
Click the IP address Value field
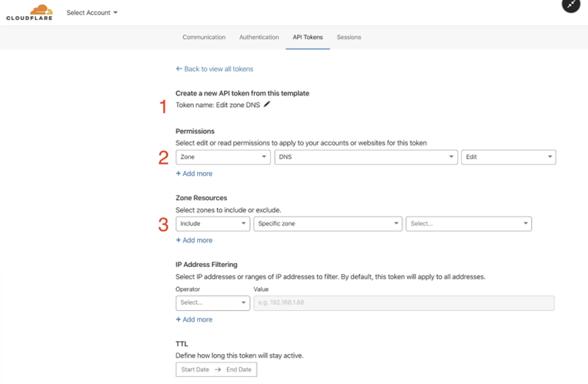(404, 303)
